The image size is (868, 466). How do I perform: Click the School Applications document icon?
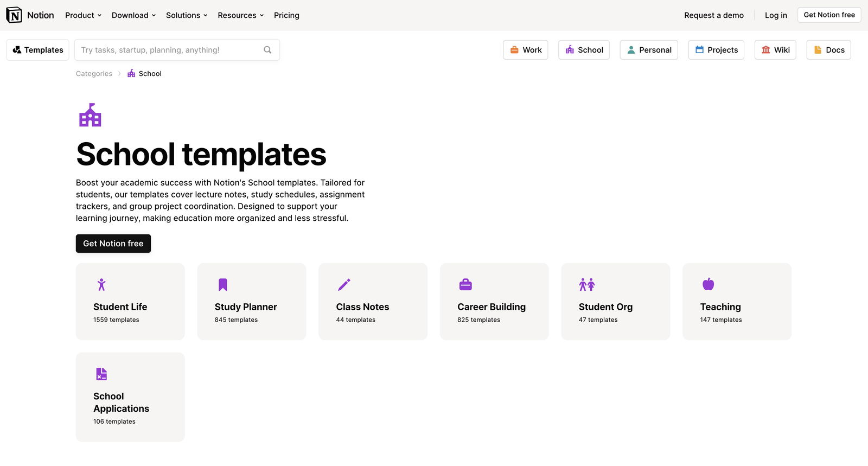pyautogui.click(x=101, y=374)
